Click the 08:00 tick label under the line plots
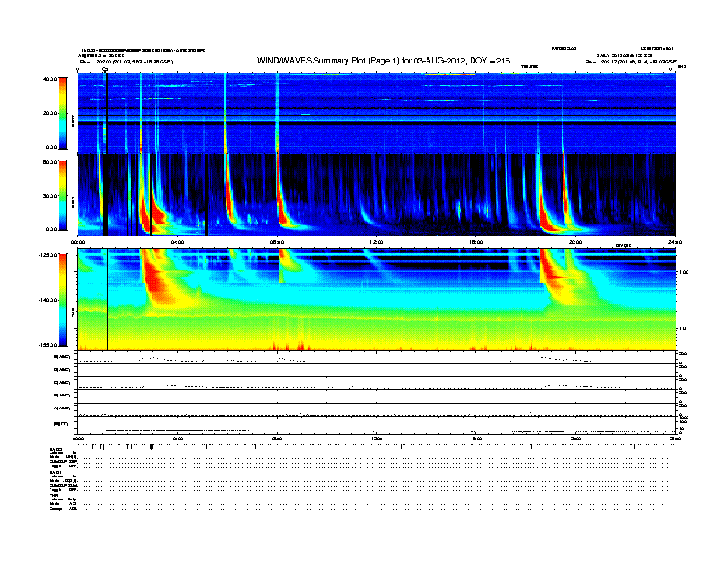Viewport: 728px width, 563px height. point(277,438)
